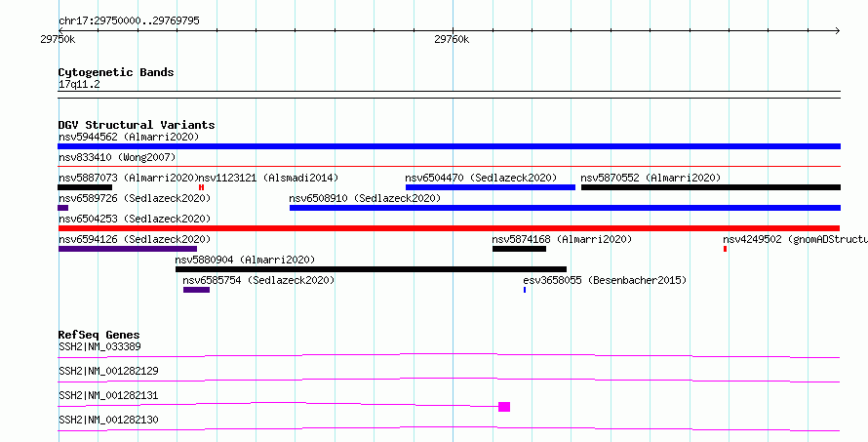Click the magenta intron line of SSH2|NM_001282129
Image resolution: width=868 pixels, height=442 pixels.
click(449, 380)
